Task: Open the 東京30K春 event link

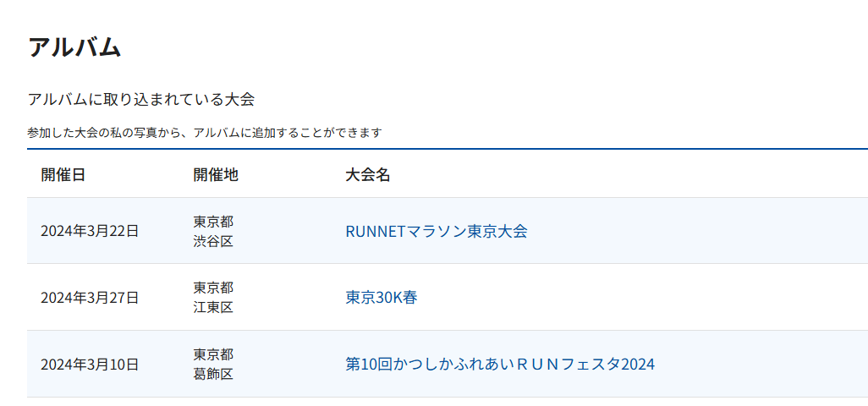Action: (381, 298)
